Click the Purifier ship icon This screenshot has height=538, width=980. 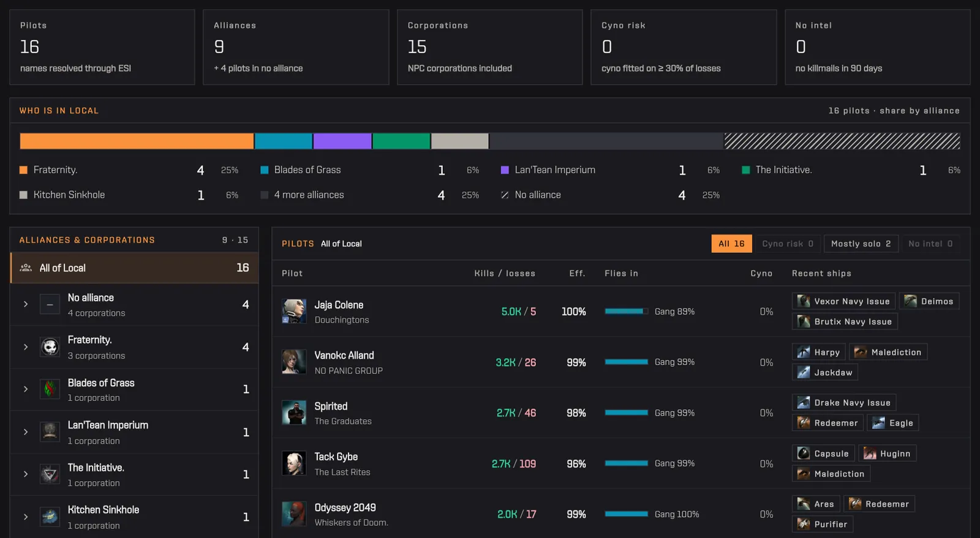coord(804,525)
